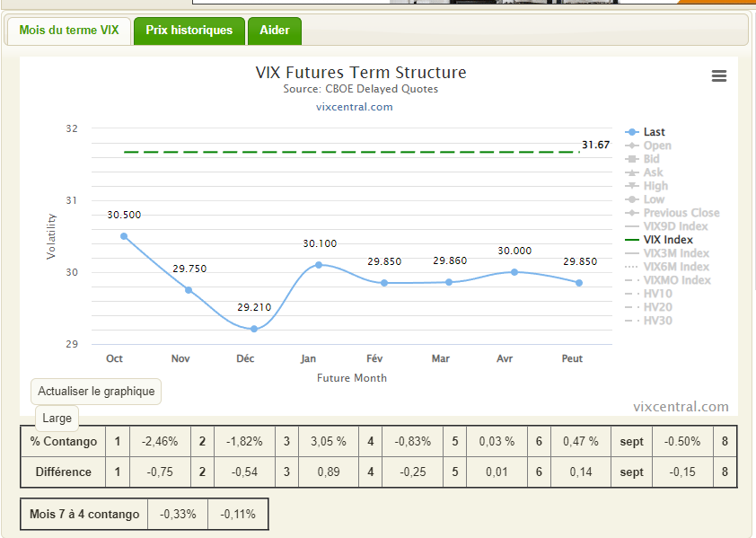Click vixcentral.com link under chart title

pos(355,107)
